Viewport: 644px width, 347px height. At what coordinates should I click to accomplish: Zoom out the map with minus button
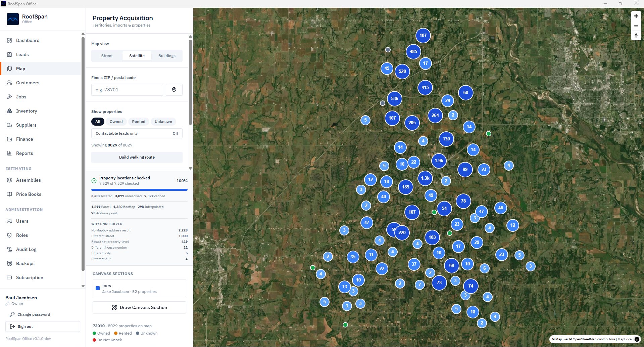coord(636,26)
